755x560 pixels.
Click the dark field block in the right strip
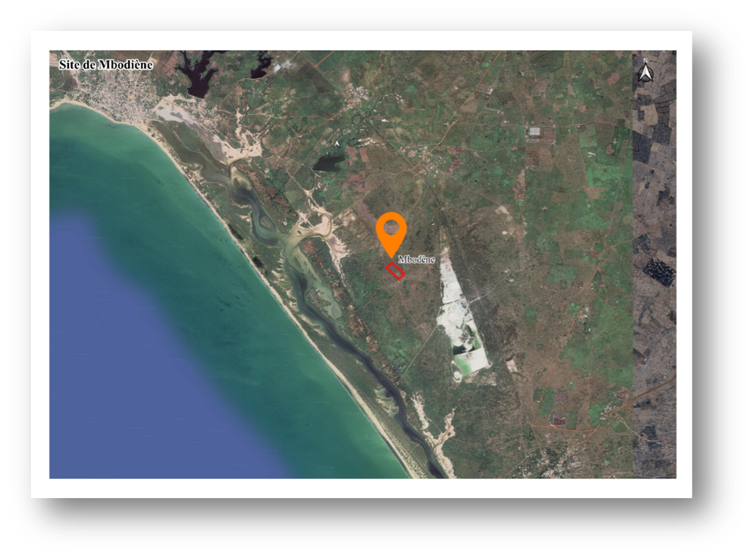[658, 272]
